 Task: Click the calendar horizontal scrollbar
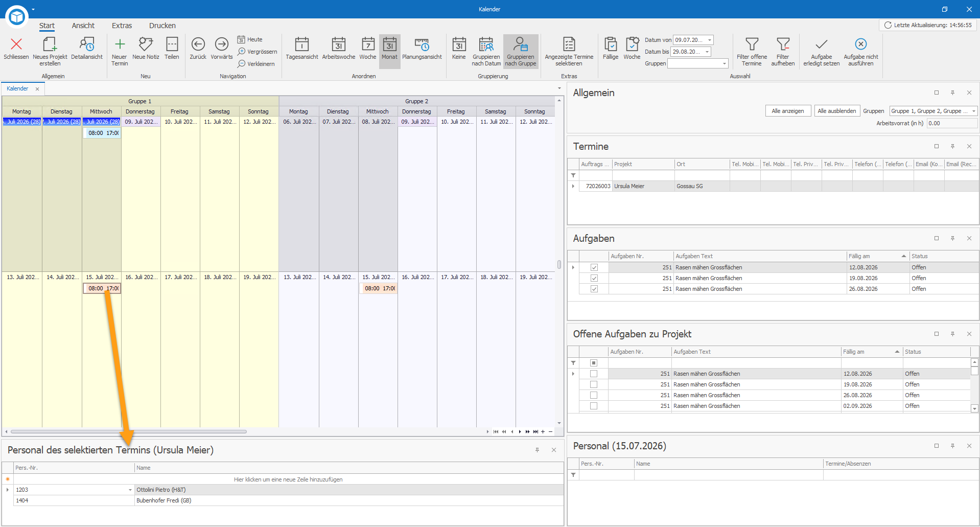pyautogui.click(x=129, y=431)
